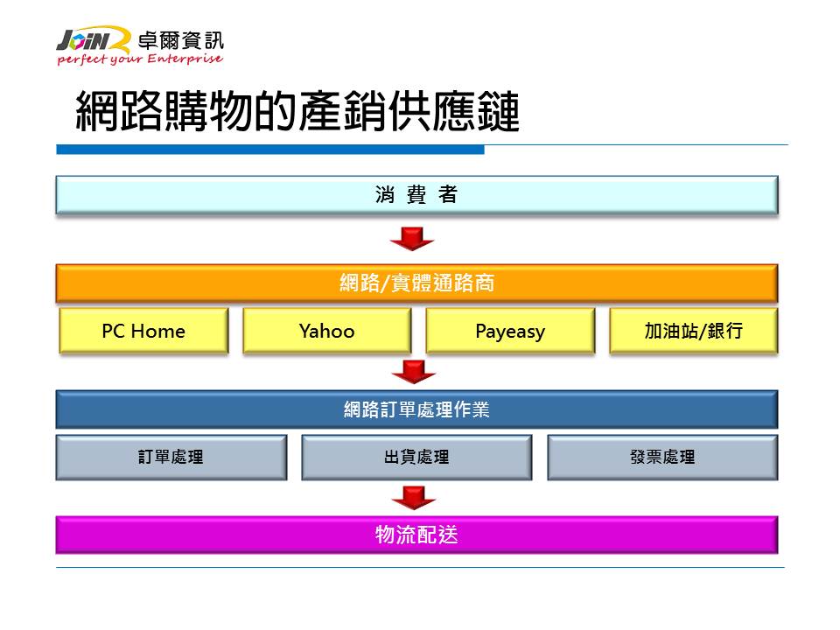Select the 'perfect your Enterprise' tagline
Screen dimensions: 840x630
(x=140, y=59)
